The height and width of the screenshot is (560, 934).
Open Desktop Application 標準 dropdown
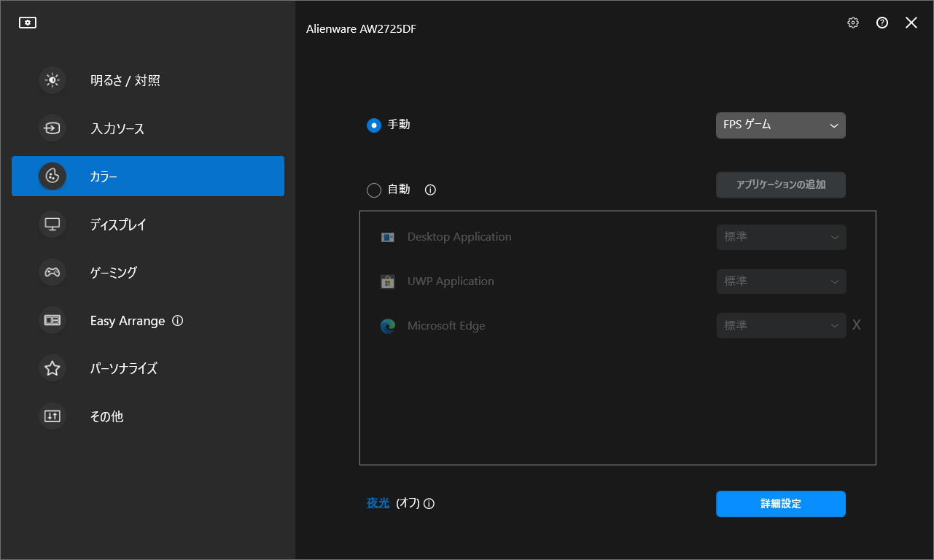coord(782,237)
